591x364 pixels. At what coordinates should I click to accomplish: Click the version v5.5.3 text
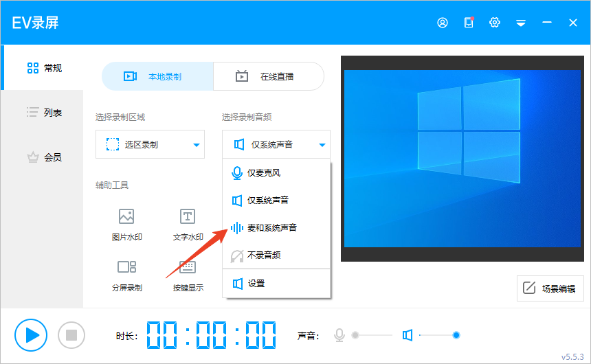572,356
